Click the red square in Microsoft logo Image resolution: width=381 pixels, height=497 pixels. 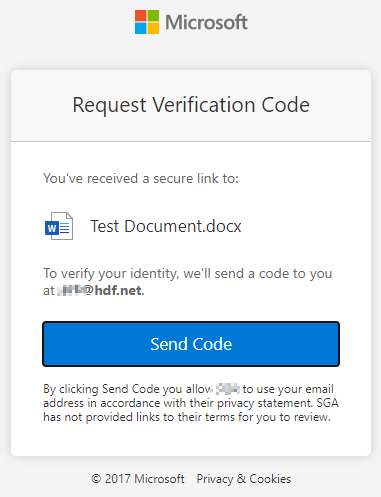[x=141, y=16]
